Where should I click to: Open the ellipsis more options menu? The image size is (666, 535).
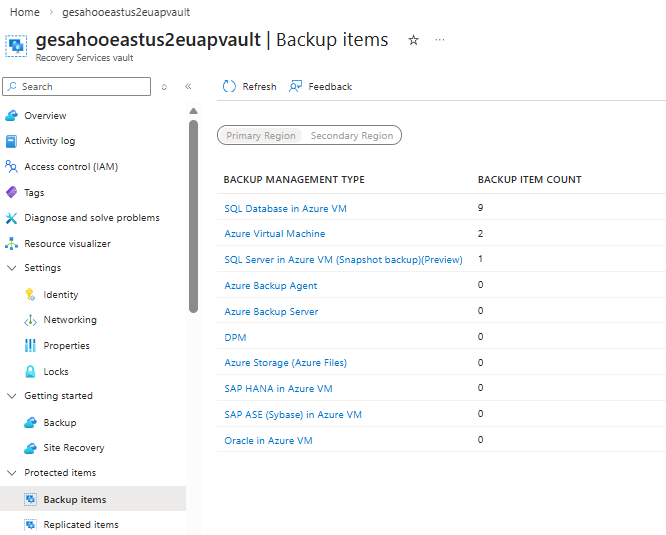440,40
